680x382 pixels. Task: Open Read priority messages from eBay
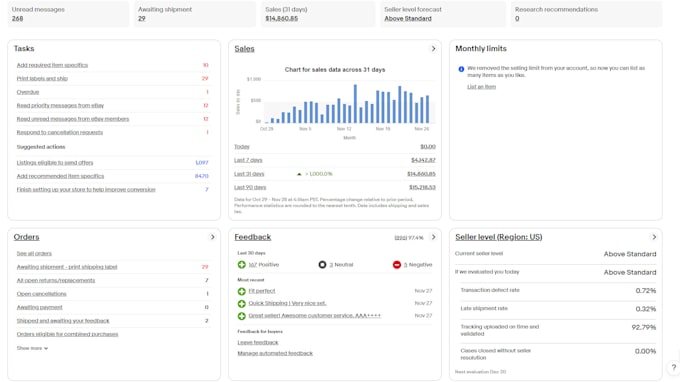(x=60, y=105)
